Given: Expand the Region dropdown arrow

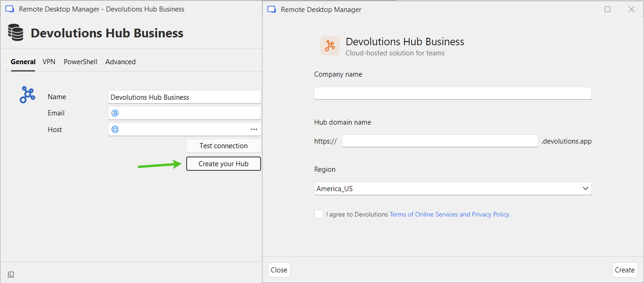Looking at the screenshot, I should click(585, 188).
